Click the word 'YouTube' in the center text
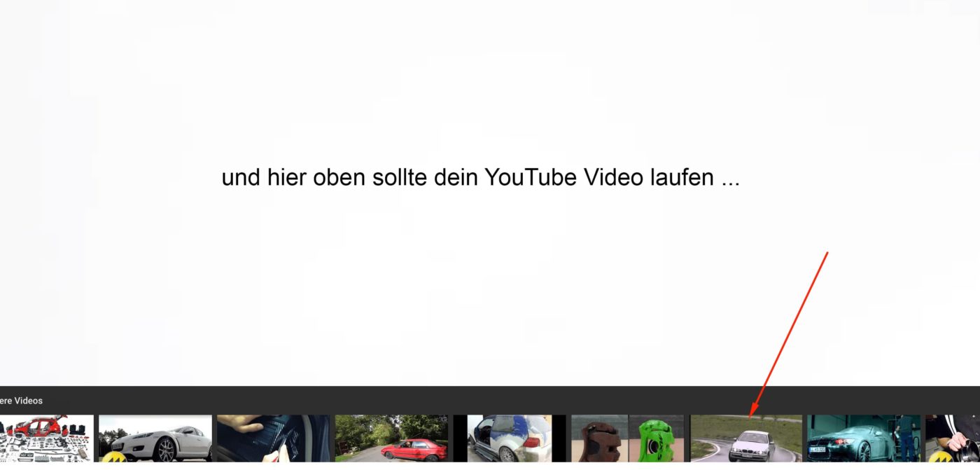 coord(531,177)
